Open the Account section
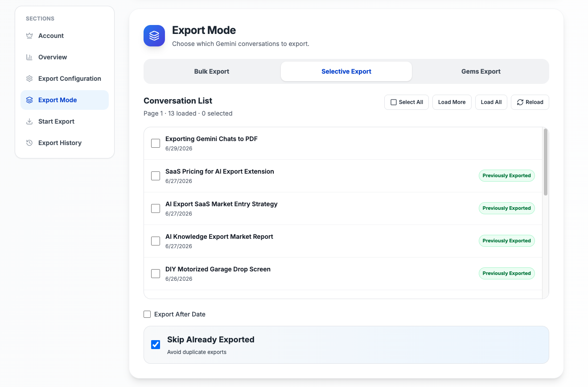Image resolution: width=588 pixels, height=387 pixels. click(x=65, y=36)
